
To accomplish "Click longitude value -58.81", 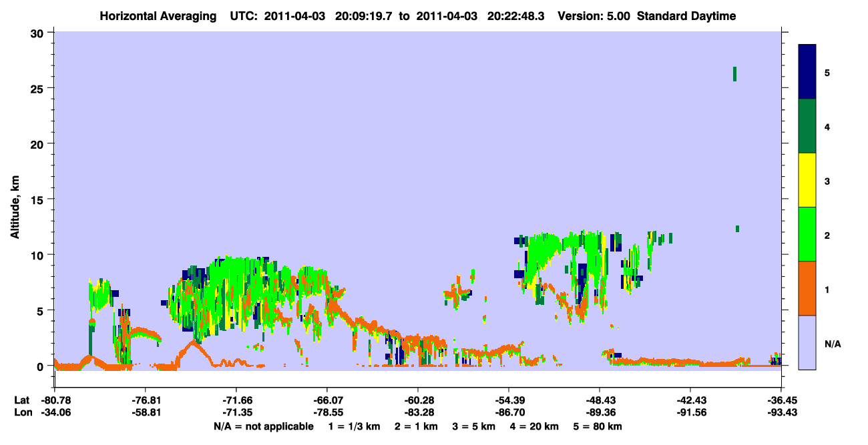I will [x=146, y=412].
